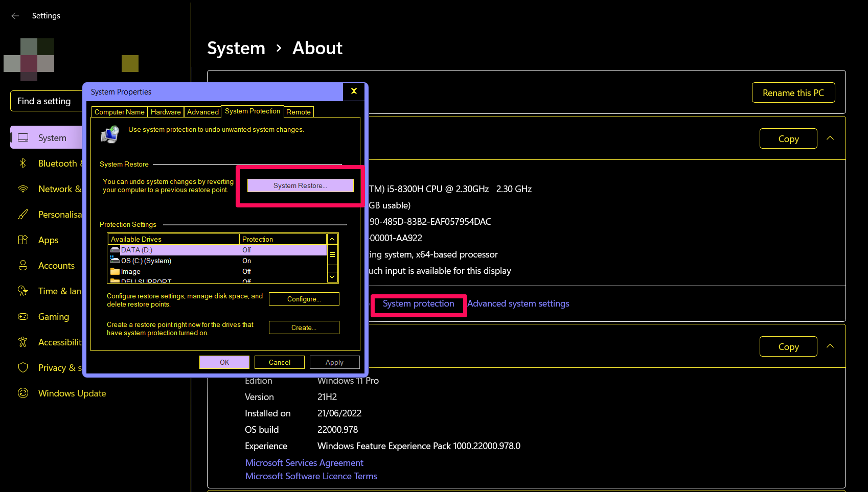Open Apps settings
Image resolution: width=868 pixels, height=492 pixels.
(47, 240)
